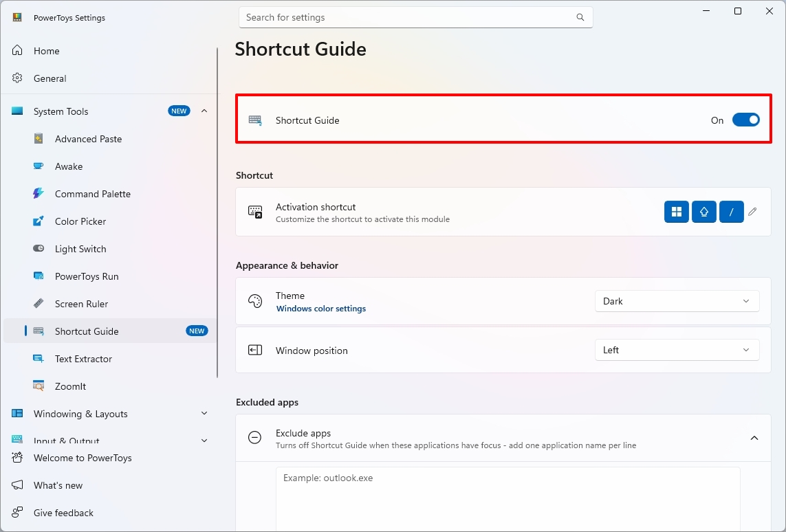
Task: Click the Color Picker icon
Action: pos(39,221)
